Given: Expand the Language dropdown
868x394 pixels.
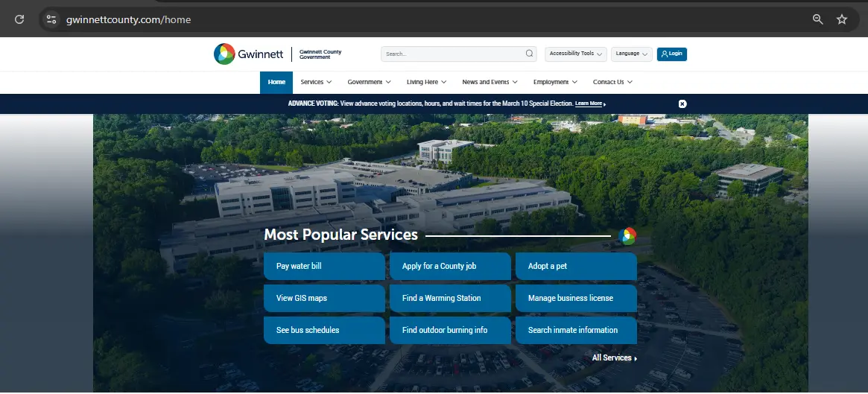Looking at the screenshot, I should tap(631, 54).
